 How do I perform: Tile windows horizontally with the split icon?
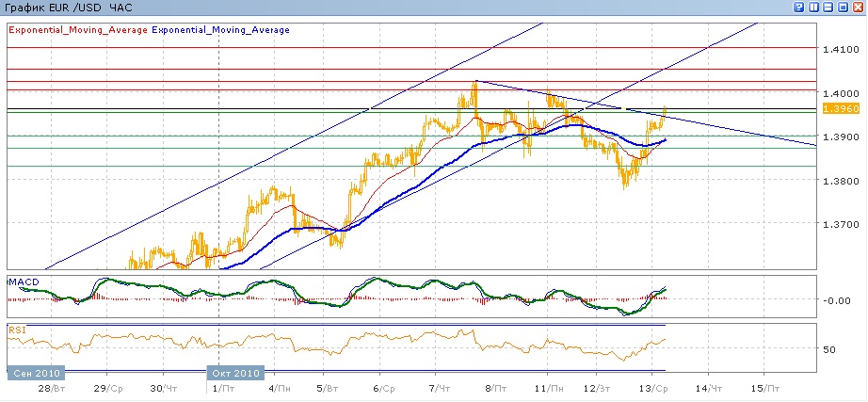click(826, 8)
